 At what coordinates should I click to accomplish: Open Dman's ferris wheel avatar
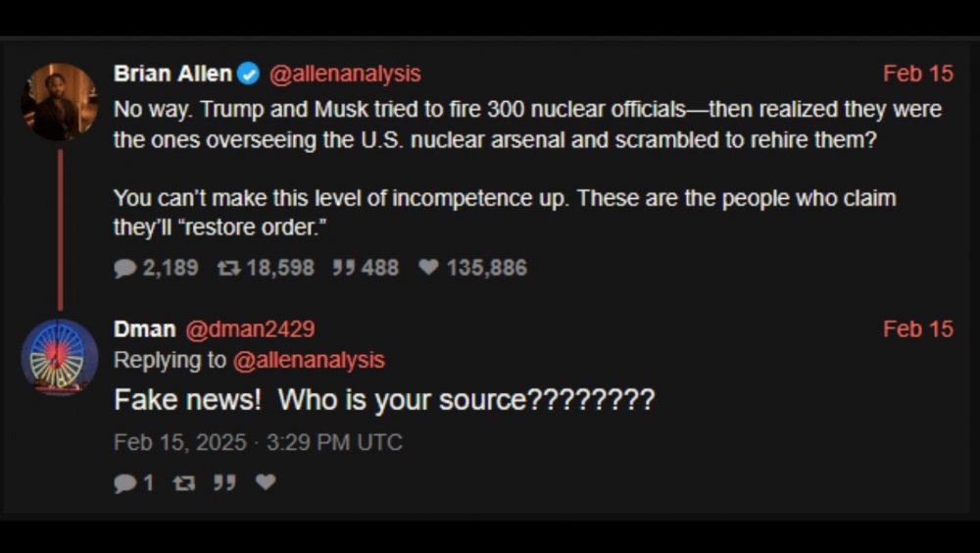coord(59,357)
